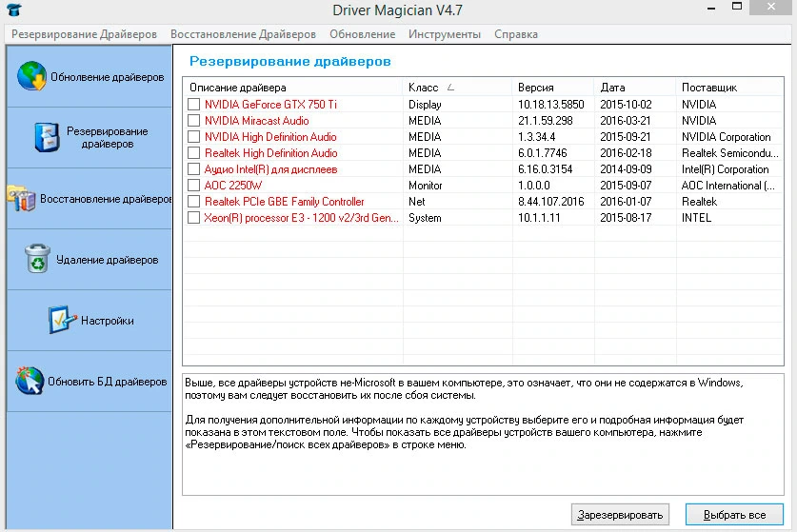
Task: Enable the AOC 2250W checkbox
Action: (x=193, y=185)
